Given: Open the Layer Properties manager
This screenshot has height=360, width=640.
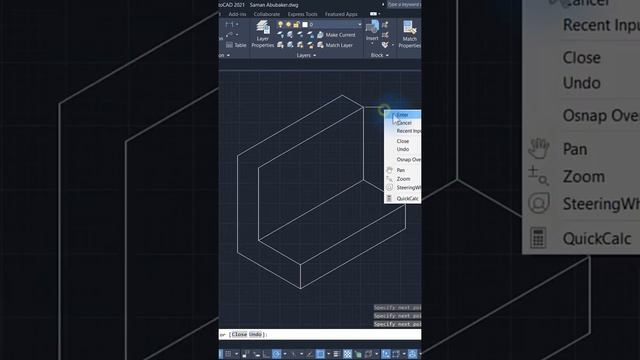Looking at the screenshot, I should coord(262,35).
